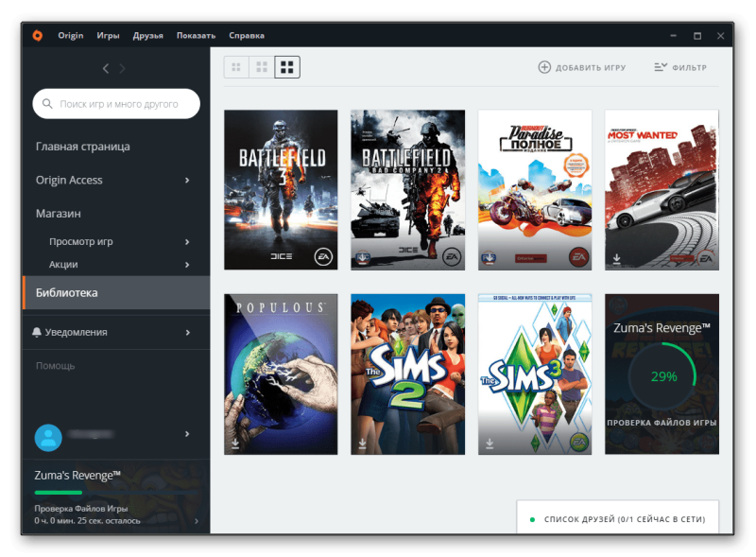Click download arrow on The Sims 2 cover

pos(363,444)
